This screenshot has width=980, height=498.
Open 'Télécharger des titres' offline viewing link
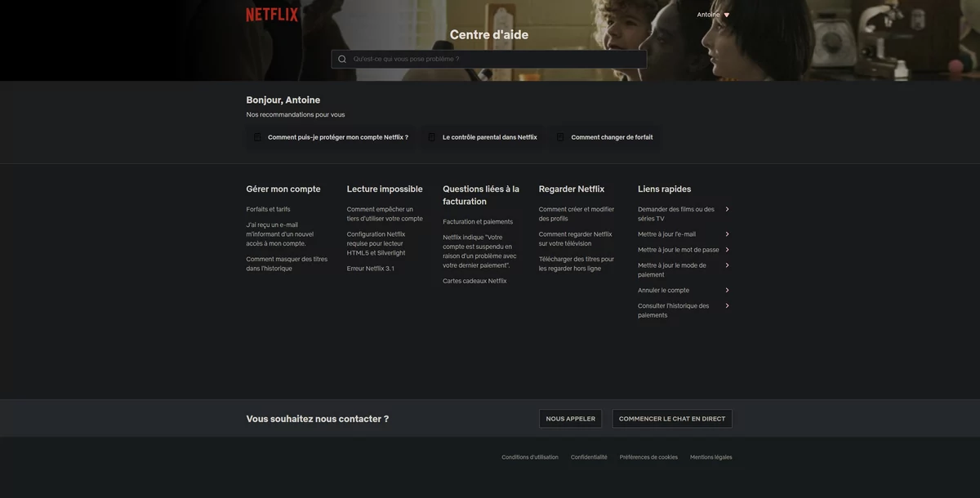(577, 264)
